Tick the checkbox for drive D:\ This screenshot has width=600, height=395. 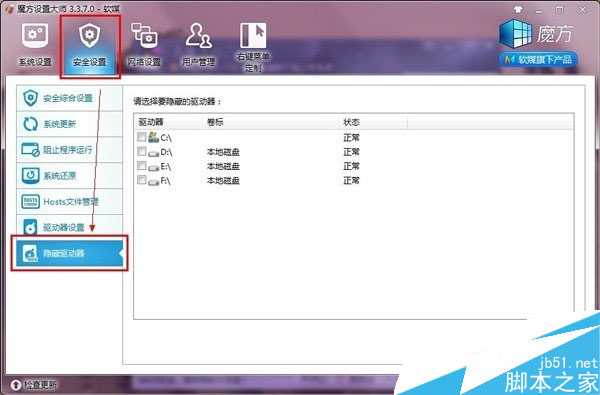142,151
